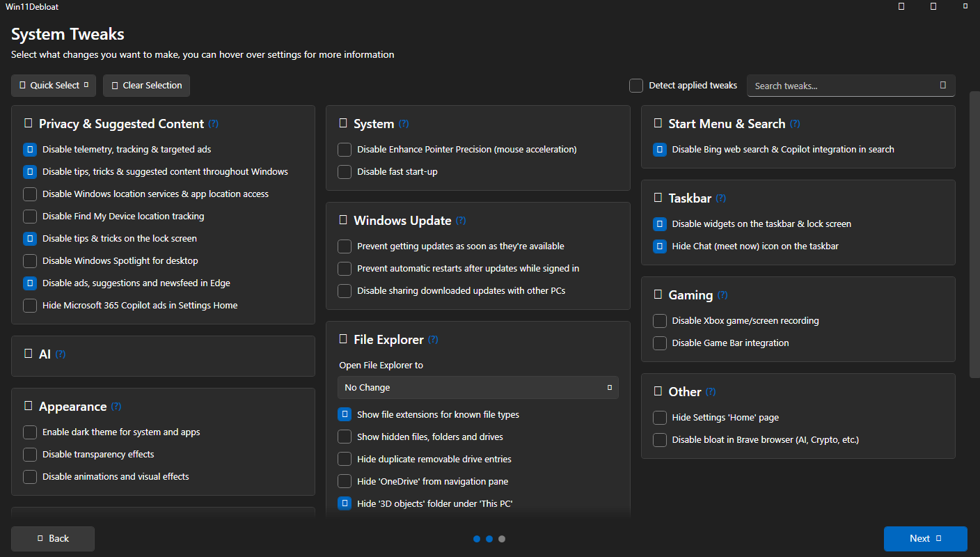The image size is (980, 557).
Task: Click the Taskbar section header icon
Action: (658, 198)
